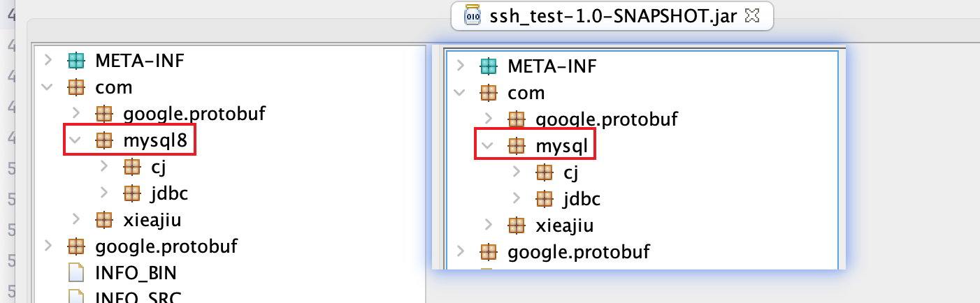Click the jar file icon in the tab
Image resolution: width=980 pixels, height=303 pixels.
coord(472,16)
